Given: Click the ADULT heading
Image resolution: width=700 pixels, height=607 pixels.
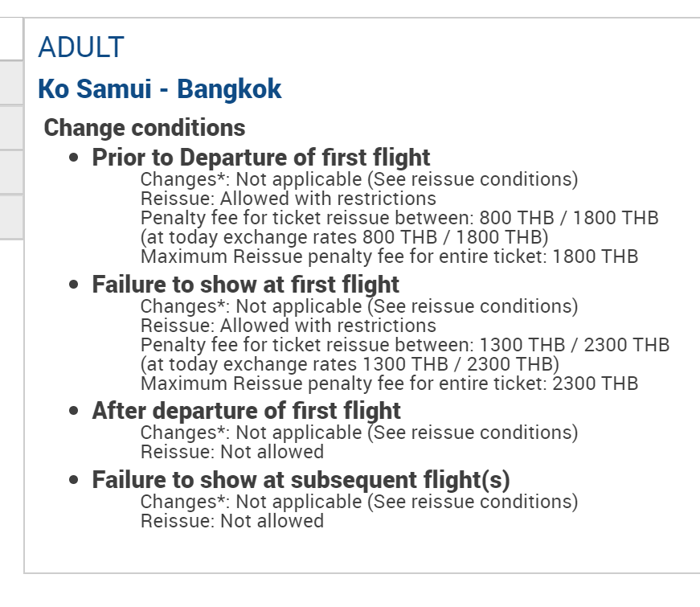Looking at the screenshot, I should point(81,47).
